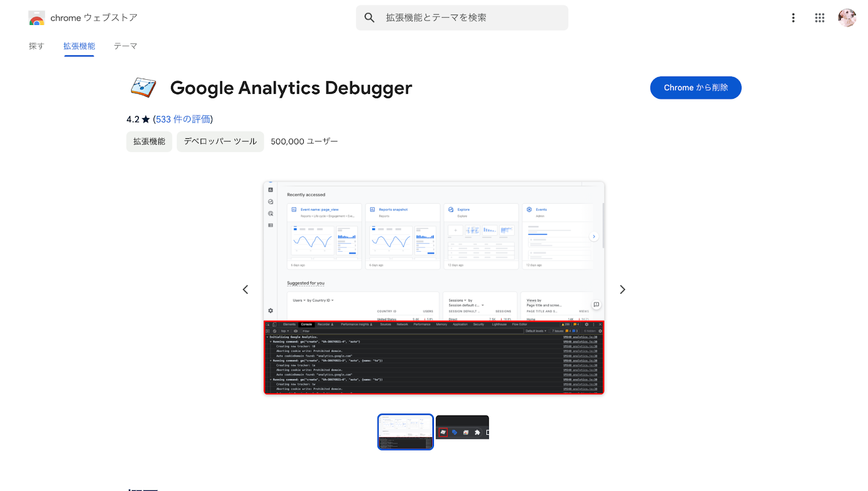868x491 pixels.
Task: Focus the extensions and themes search field
Action: click(x=462, y=18)
